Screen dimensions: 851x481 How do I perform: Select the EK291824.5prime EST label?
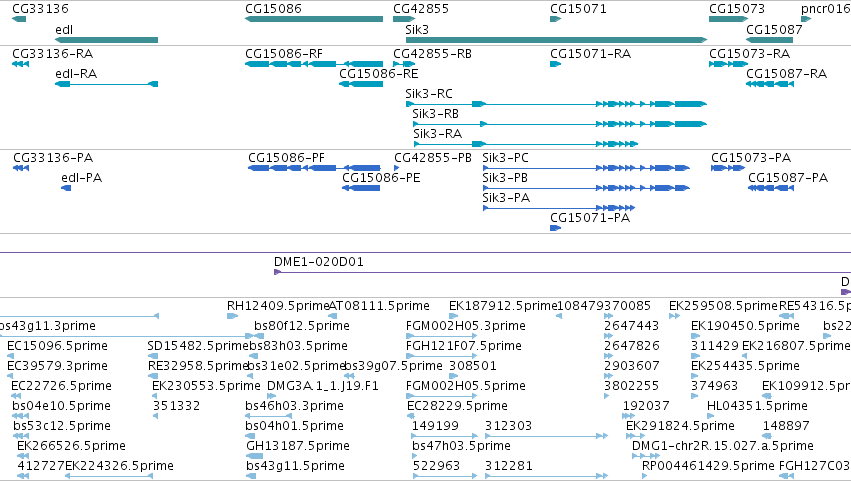coord(680,426)
